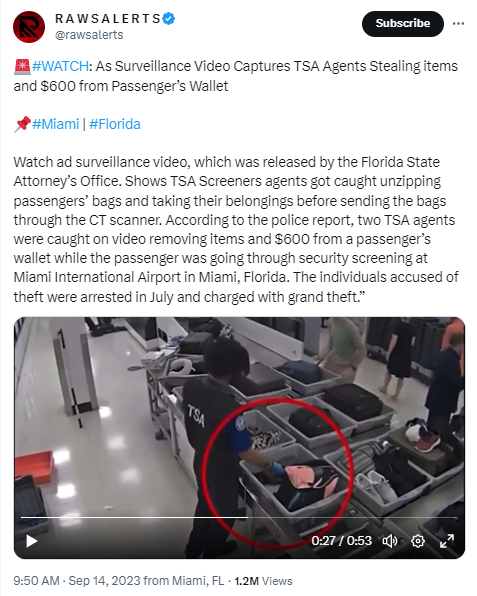Screen dimensions: 477x596
Task: Expand the video to fullscreen
Action: point(447,541)
